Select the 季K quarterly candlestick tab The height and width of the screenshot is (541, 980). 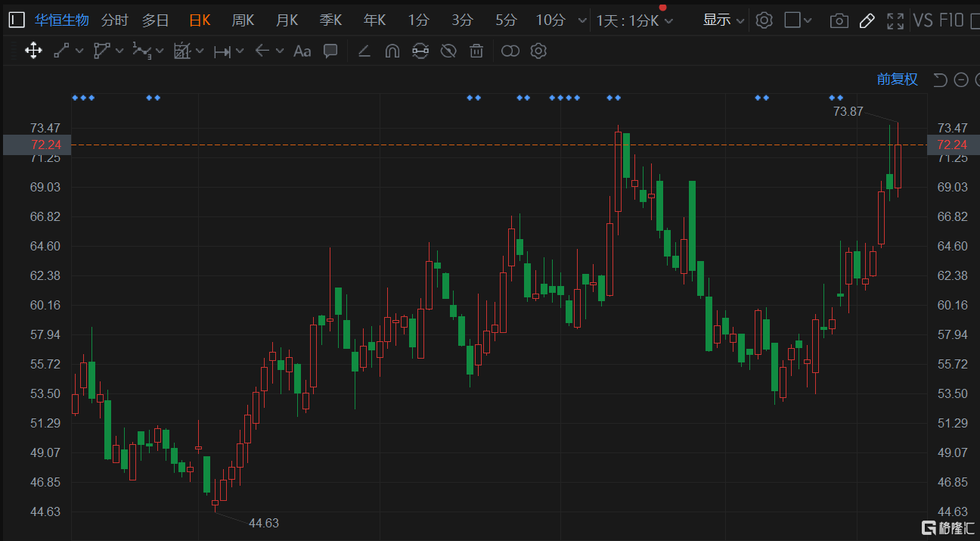[x=330, y=20]
